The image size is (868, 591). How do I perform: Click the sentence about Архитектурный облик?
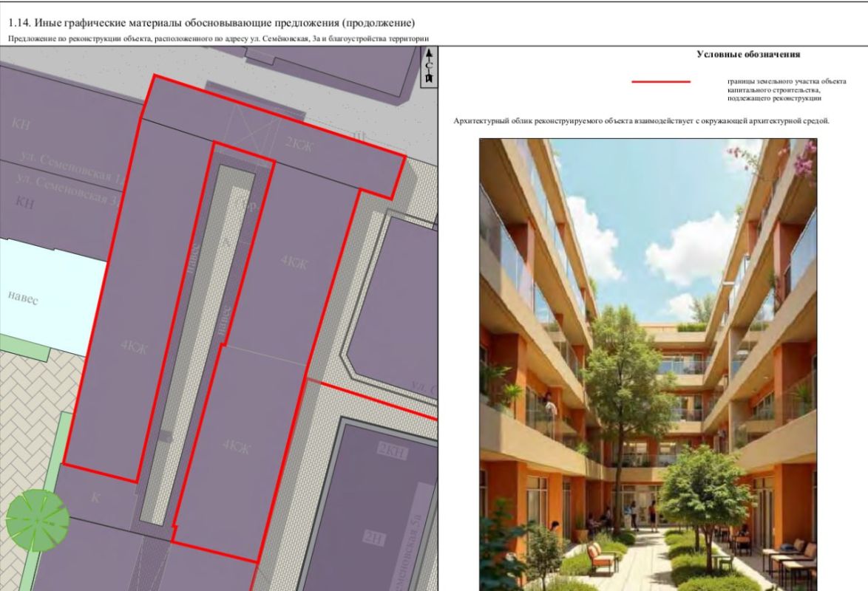pos(641,120)
